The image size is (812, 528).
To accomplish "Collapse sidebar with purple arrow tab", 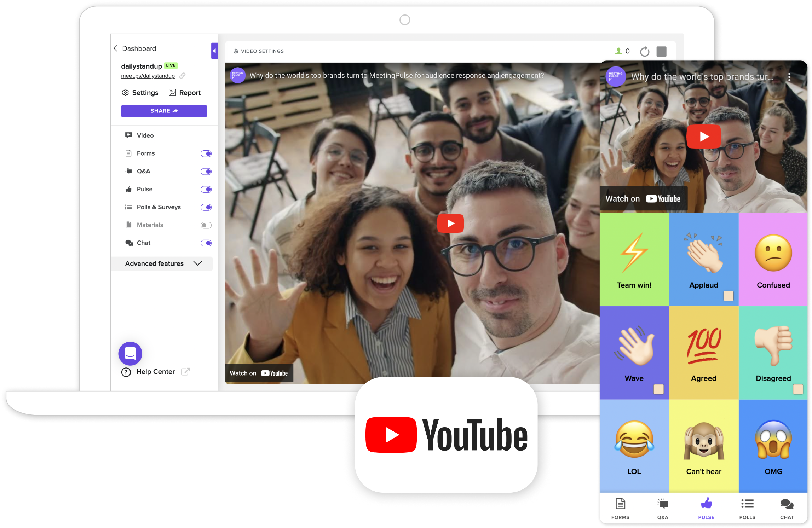I will pos(214,51).
